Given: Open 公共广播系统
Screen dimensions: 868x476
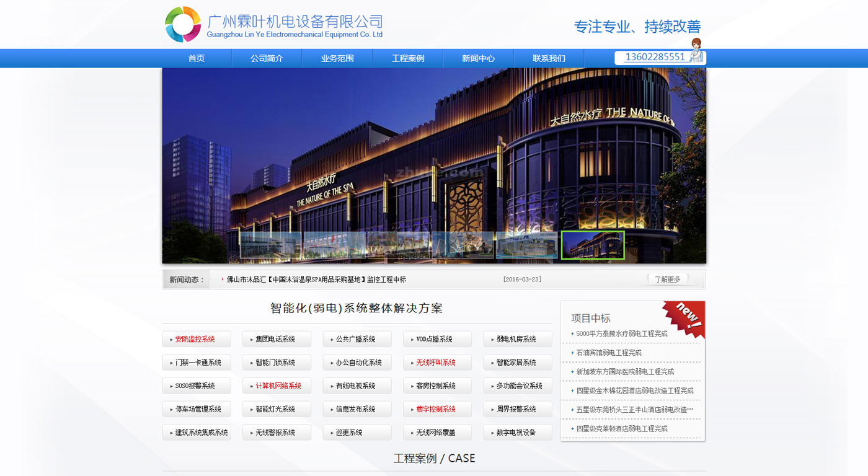Looking at the screenshot, I should point(357,339).
